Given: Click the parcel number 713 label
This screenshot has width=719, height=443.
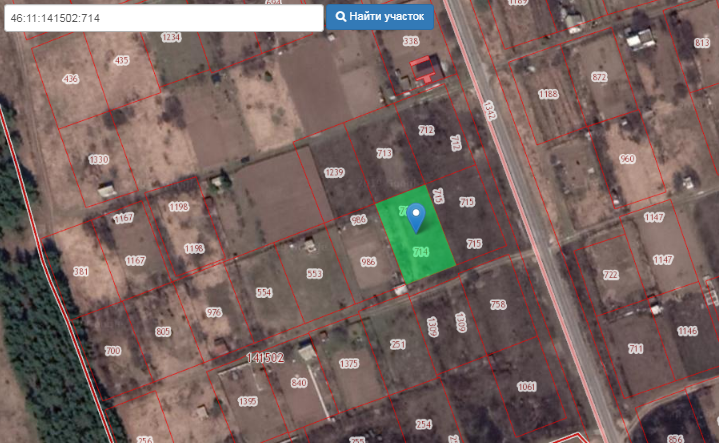Looking at the screenshot, I should tap(384, 153).
